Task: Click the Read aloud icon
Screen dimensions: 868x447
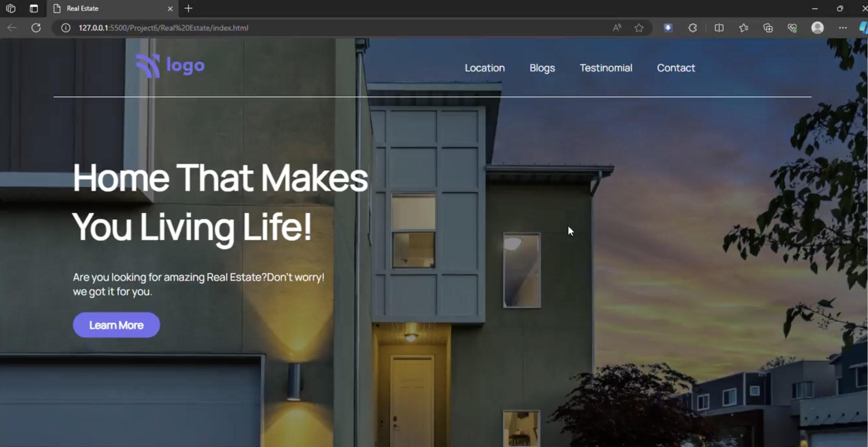Action: (x=617, y=28)
